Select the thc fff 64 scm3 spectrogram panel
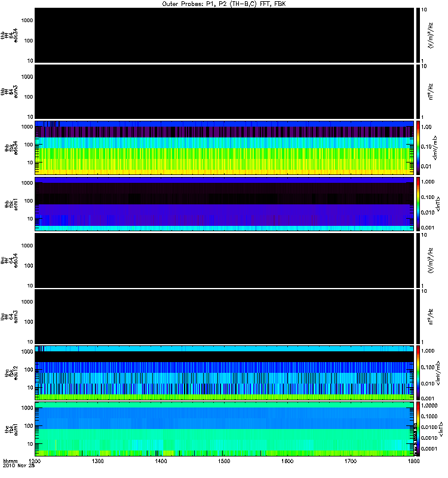Image resolution: width=448 pixels, height=478 pixels. [x=224, y=317]
